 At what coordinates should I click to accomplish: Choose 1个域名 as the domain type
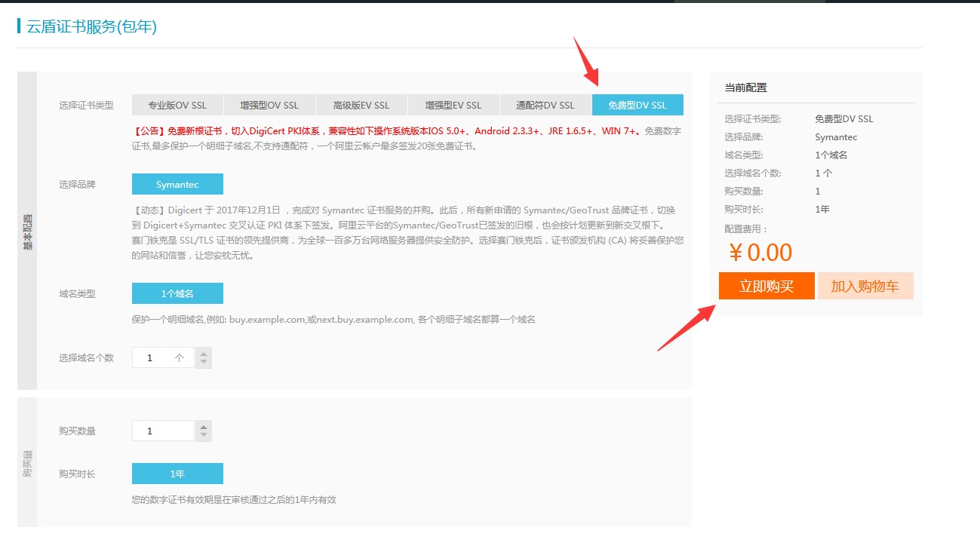(177, 293)
